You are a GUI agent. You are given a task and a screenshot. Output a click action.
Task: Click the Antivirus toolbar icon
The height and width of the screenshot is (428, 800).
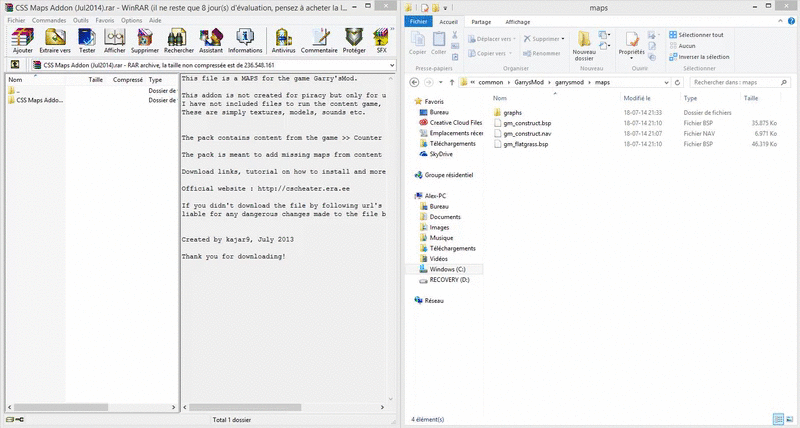[283, 37]
